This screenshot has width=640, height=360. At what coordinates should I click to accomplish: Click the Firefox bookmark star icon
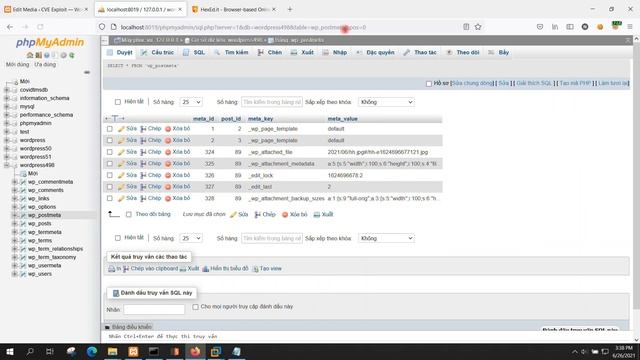pos(478,27)
